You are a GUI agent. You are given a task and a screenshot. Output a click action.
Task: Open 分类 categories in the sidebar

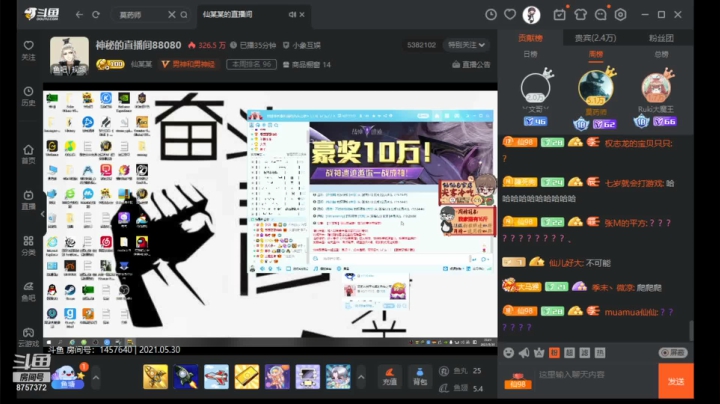(28, 246)
